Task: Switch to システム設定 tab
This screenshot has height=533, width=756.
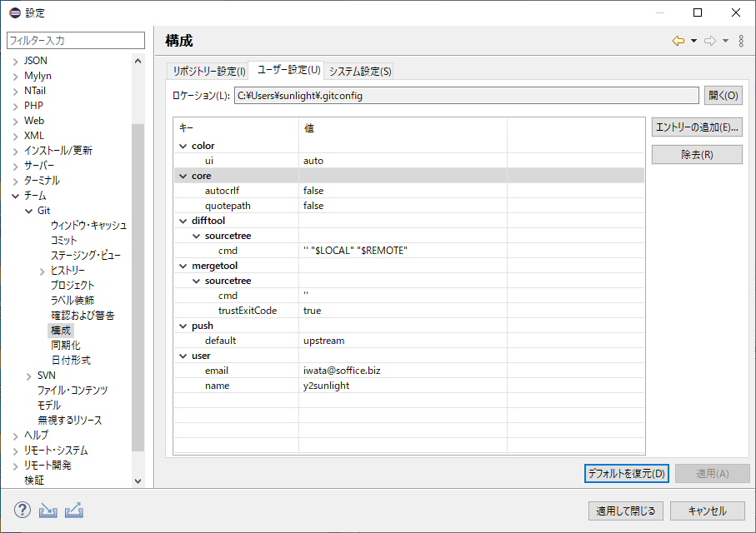Action: pos(360,71)
